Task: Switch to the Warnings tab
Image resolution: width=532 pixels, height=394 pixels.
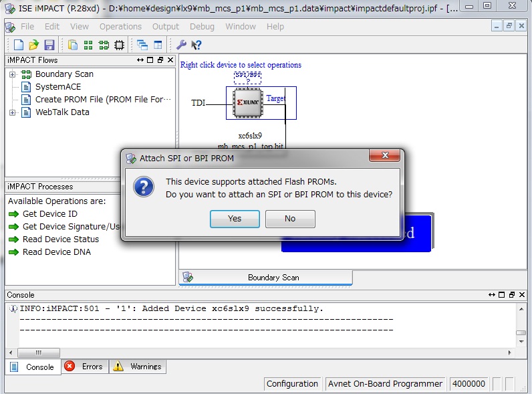Action: pyautogui.click(x=138, y=367)
